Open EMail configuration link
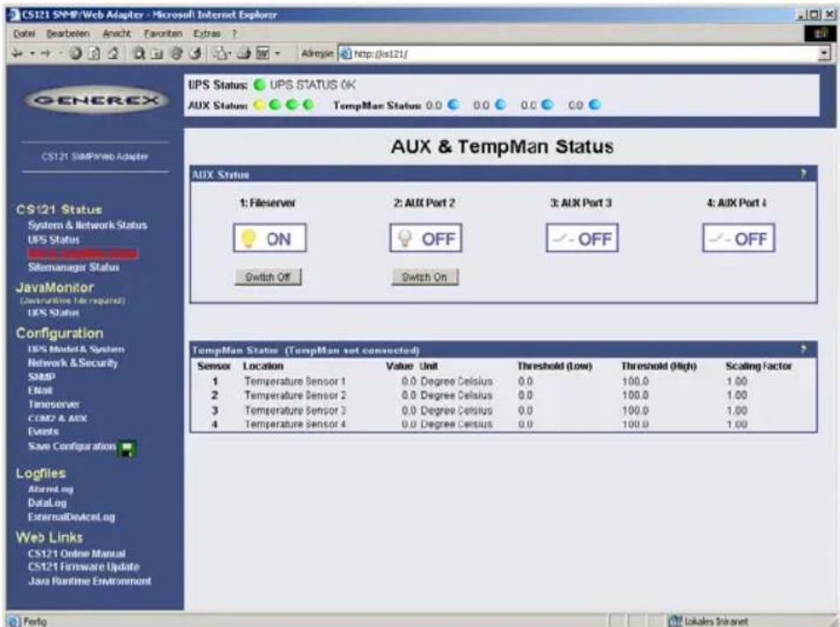 point(41,390)
